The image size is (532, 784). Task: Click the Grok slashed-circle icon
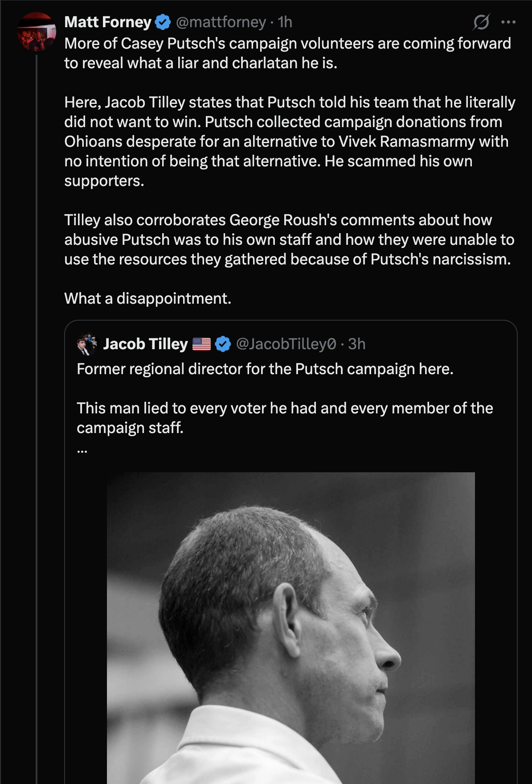(481, 22)
